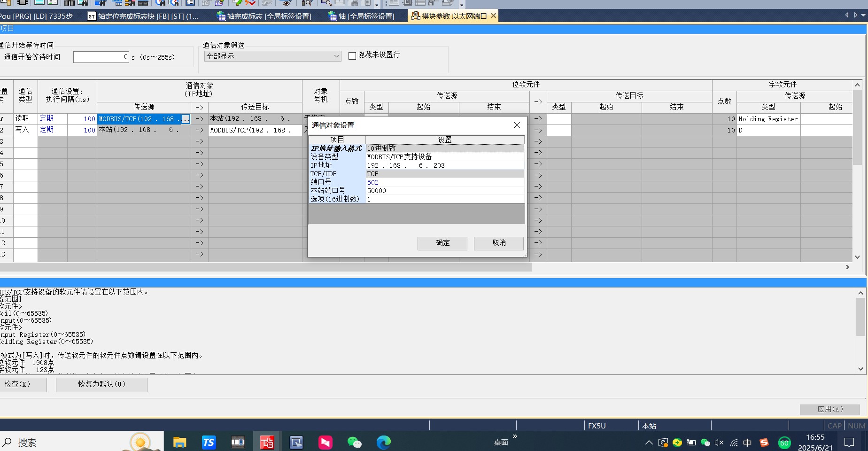The height and width of the screenshot is (451, 868).
Task: Open the notification center icon
Action: (849, 443)
